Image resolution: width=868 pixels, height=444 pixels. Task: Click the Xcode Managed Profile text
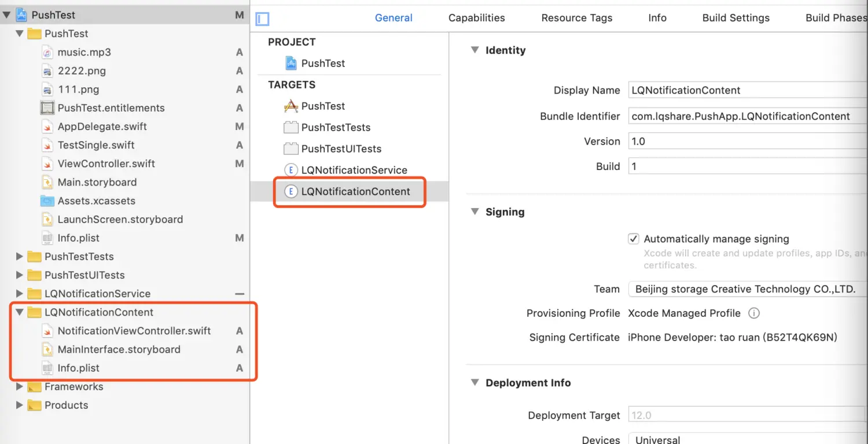click(x=685, y=313)
